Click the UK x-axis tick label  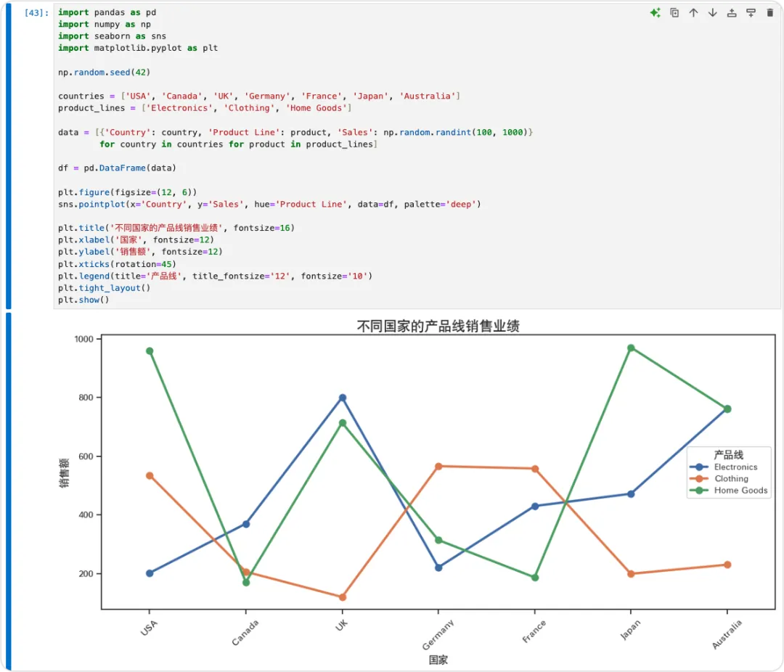[341, 625]
